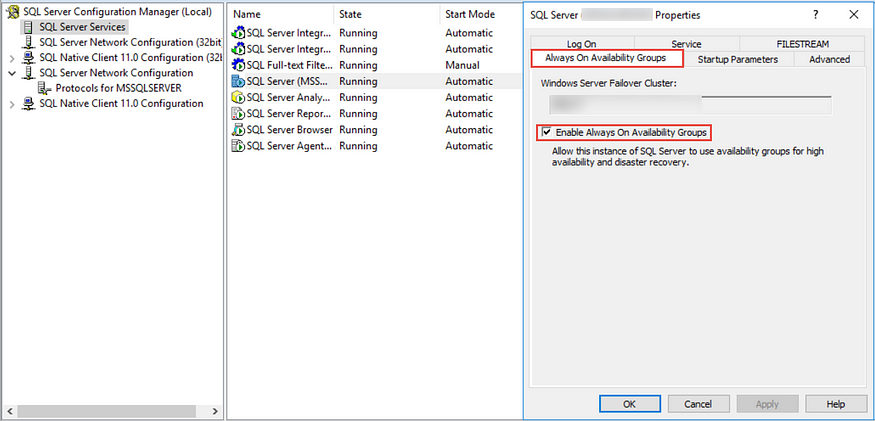Open the Log On tab
The width and height of the screenshot is (875, 421).
[x=582, y=44]
